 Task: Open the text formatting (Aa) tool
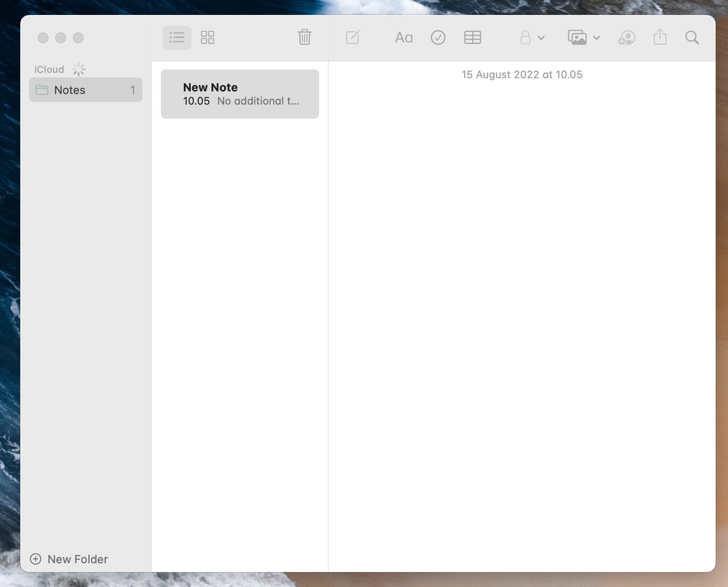click(x=403, y=37)
